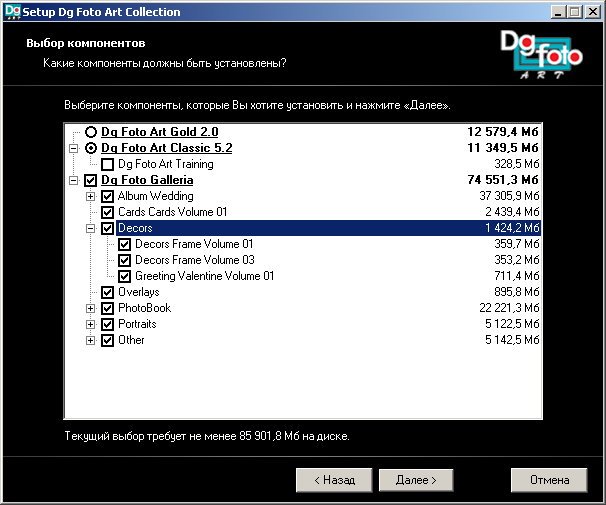
Task: Select Decors Frame Volume 03 label
Action: (x=195, y=260)
